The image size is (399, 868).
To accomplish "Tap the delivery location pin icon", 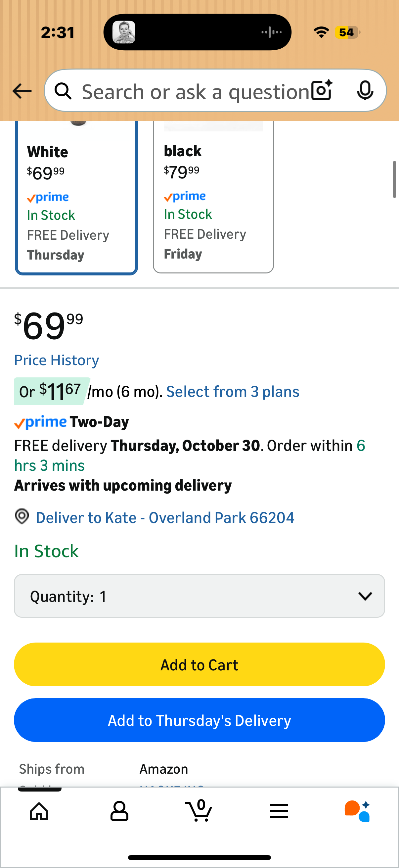I will pos(22,516).
